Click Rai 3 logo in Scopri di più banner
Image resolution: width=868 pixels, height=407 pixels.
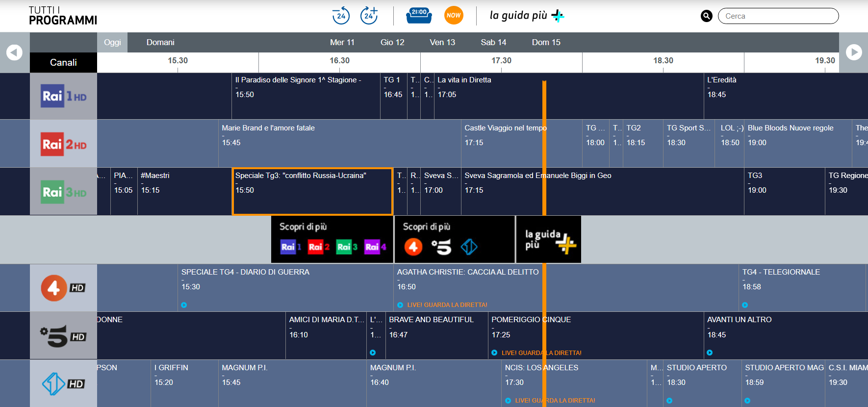tap(347, 247)
